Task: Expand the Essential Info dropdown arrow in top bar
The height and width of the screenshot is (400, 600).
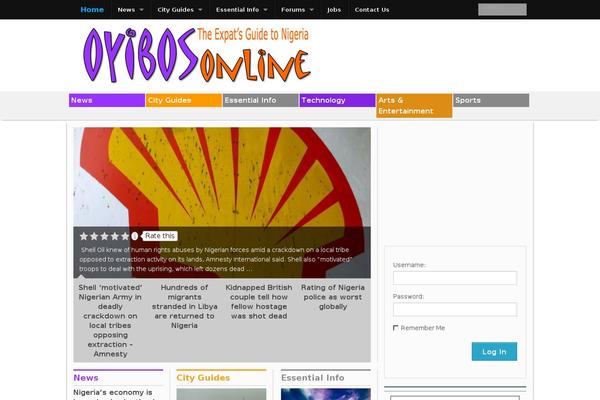Action: pos(266,10)
